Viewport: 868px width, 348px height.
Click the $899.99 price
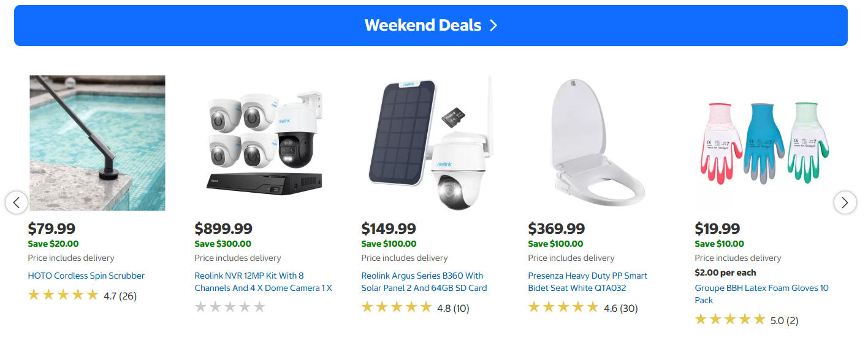click(223, 229)
